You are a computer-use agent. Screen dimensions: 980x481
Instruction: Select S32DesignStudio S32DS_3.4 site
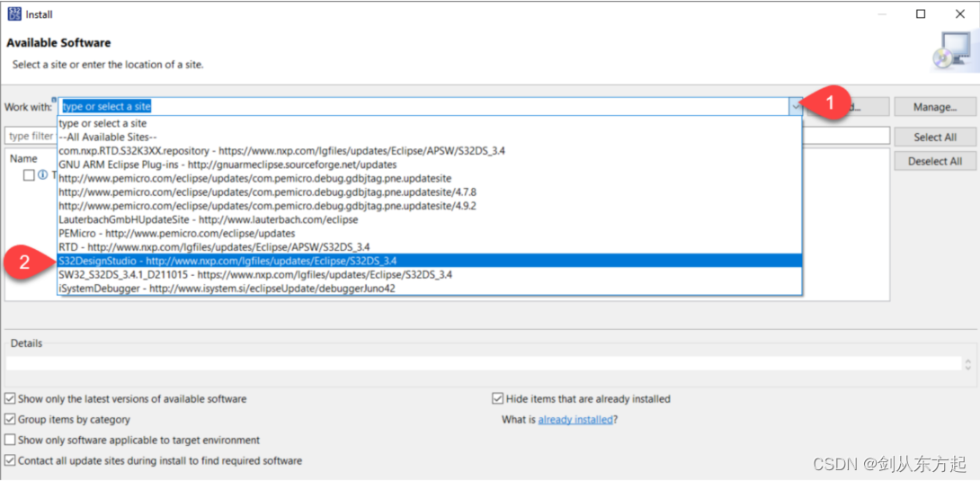pyautogui.click(x=429, y=261)
